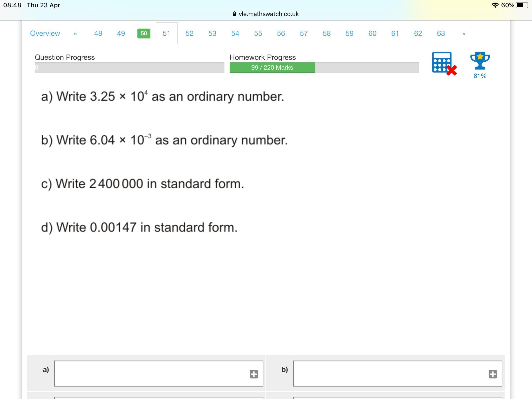This screenshot has width=532, height=399.
Task: Tap the vle.mathswatch.co.uk address bar
Action: (268, 14)
